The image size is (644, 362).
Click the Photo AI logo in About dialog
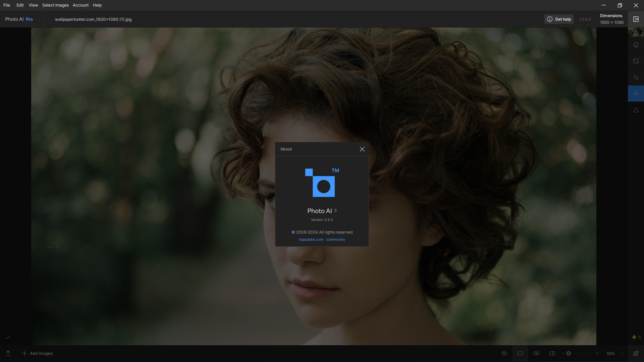(321, 182)
